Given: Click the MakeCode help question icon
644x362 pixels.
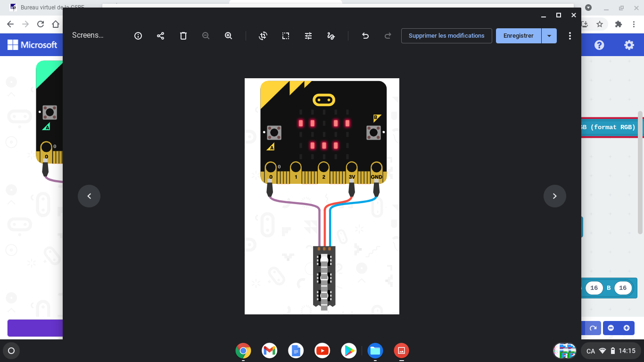Looking at the screenshot, I should pyautogui.click(x=599, y=45).
